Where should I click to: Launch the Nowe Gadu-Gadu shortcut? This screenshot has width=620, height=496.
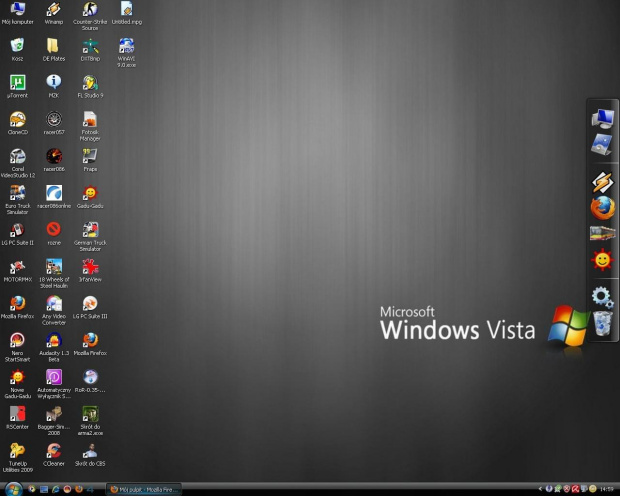[x=17, y=384]
